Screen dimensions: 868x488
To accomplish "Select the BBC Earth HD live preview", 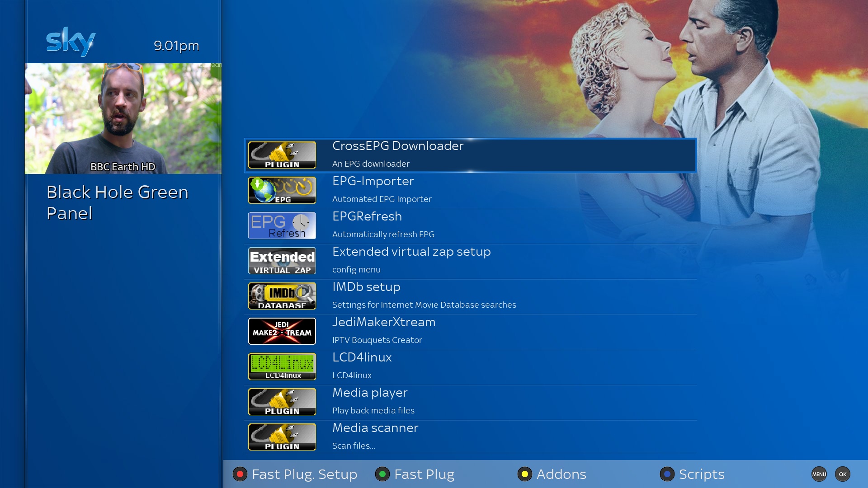I will (x=123, y=118).
